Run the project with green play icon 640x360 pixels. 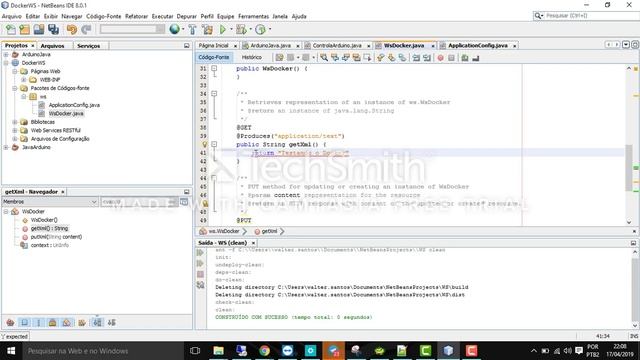222,29
